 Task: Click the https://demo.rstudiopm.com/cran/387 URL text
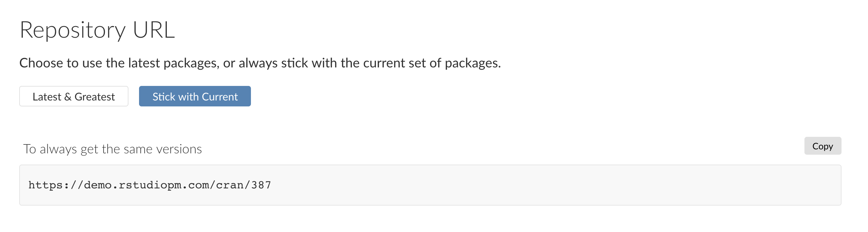[x=150, y=185]
